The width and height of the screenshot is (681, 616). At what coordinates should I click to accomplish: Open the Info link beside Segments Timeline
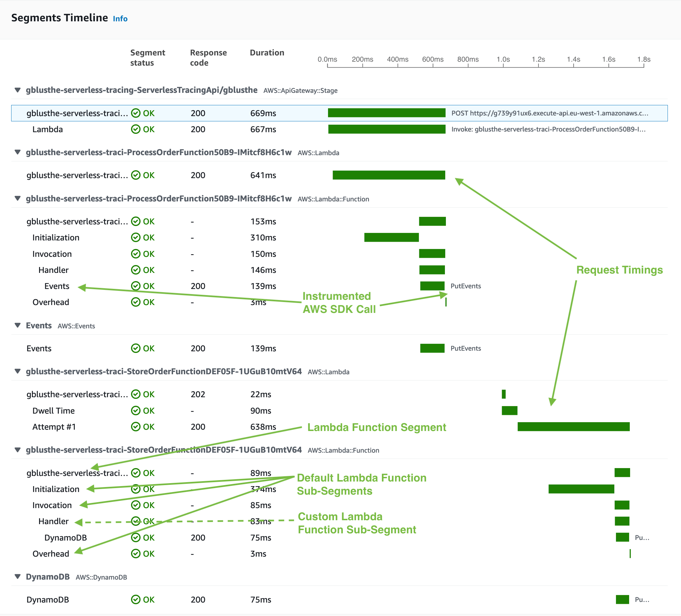click(x=120, y=19)
